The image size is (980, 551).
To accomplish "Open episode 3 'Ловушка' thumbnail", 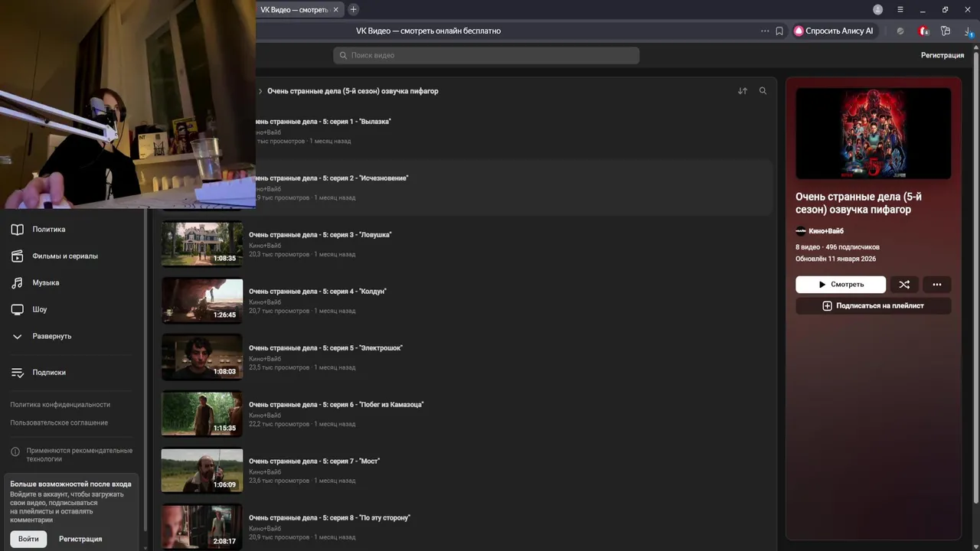I will pyautogui.click(x=202, y=243).
